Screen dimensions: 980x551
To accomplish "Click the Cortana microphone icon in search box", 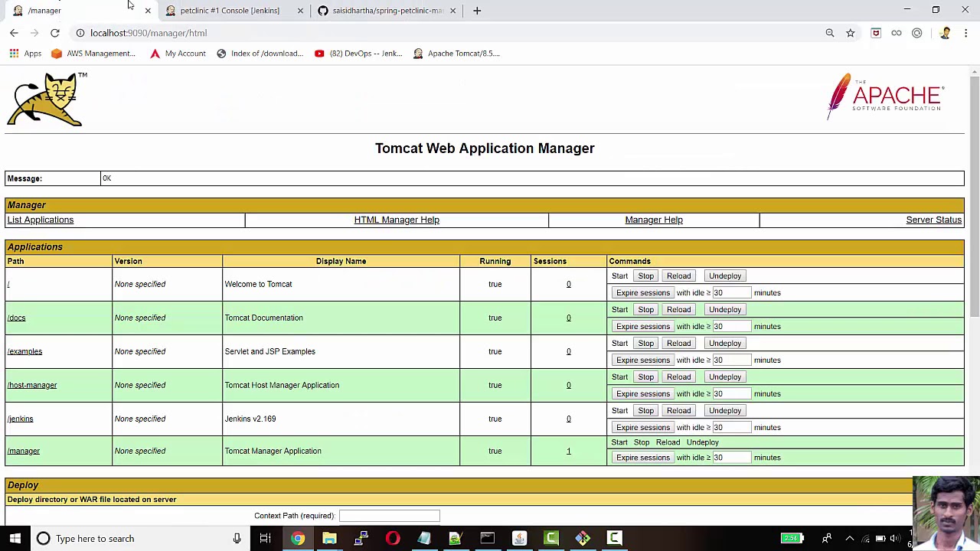I will click(237, 539).
